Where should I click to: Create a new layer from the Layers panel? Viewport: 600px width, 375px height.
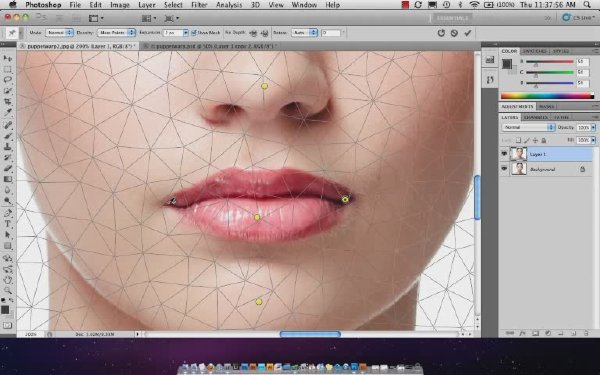(x=573, y=333)
